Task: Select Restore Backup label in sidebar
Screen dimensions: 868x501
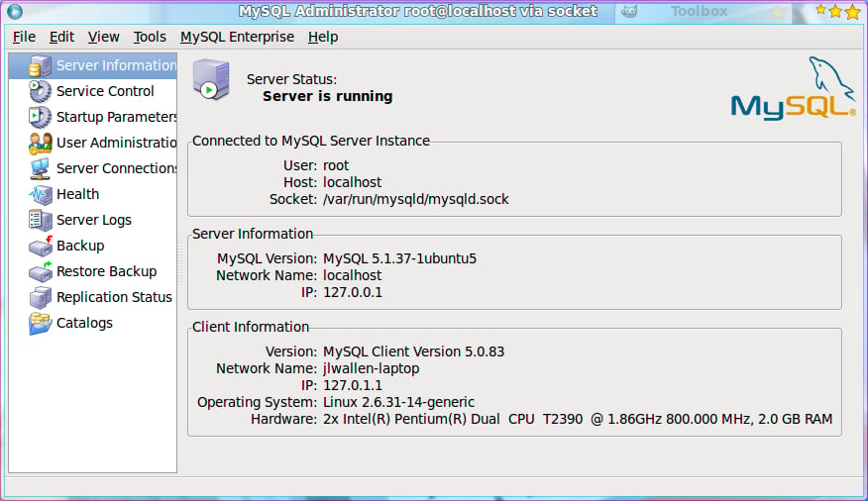Action: click(106, 271)
